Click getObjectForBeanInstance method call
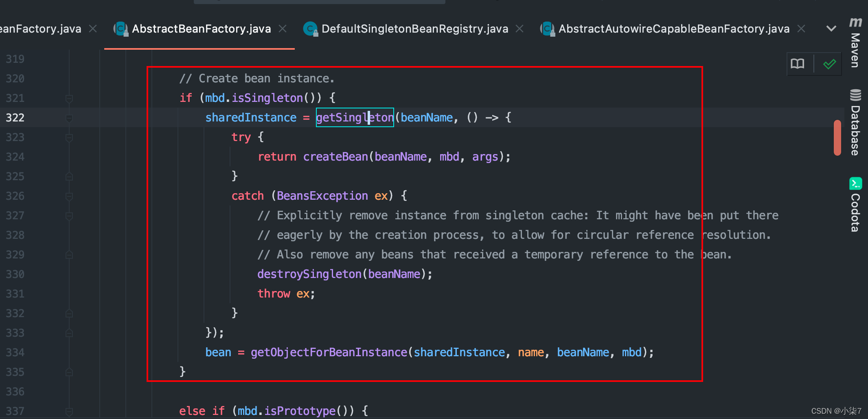 [x=329, y=353]
